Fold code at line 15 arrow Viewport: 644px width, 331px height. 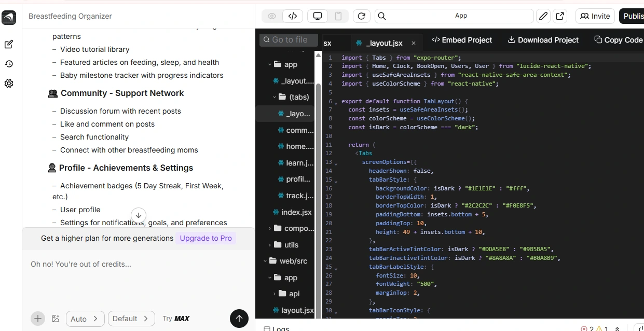(336, 181)
